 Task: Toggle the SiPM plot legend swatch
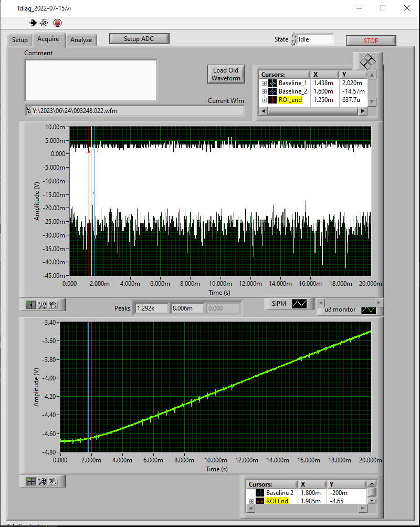click(299, 304)
